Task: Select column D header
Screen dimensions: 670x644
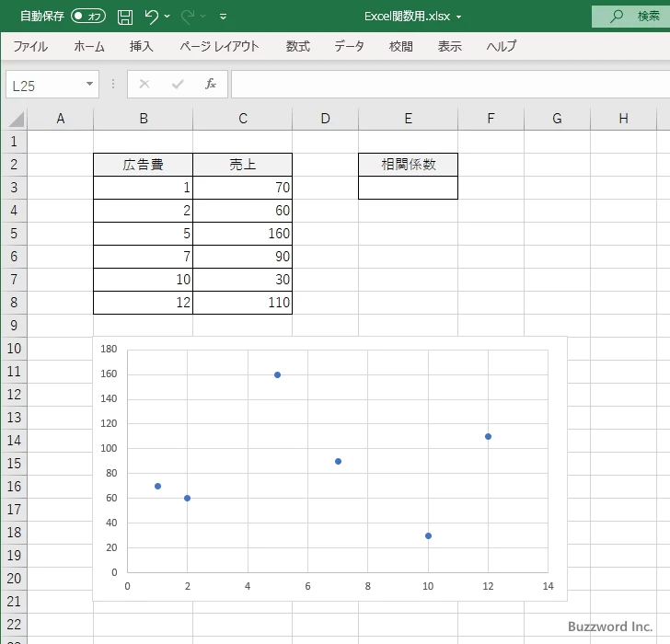Action: (x=325, y=119)
